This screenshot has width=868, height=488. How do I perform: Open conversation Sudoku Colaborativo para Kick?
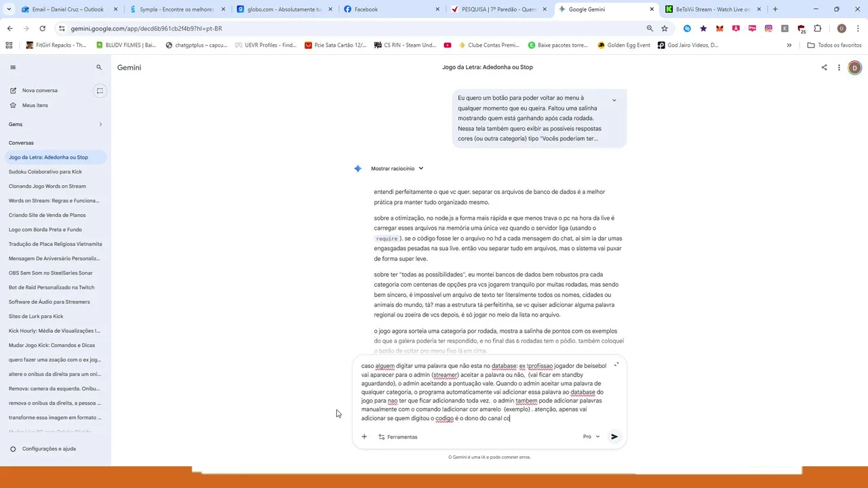[x=45, y=171]
